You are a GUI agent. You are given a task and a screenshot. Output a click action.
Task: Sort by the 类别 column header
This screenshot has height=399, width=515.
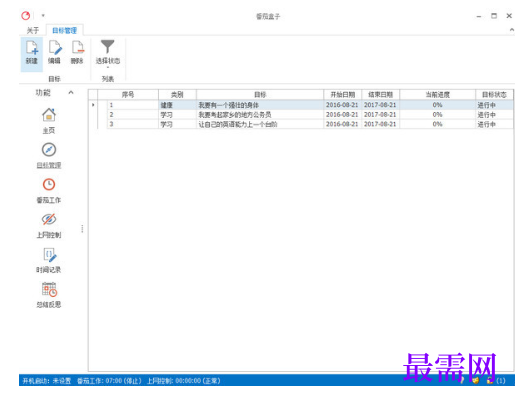click(177, 94)
